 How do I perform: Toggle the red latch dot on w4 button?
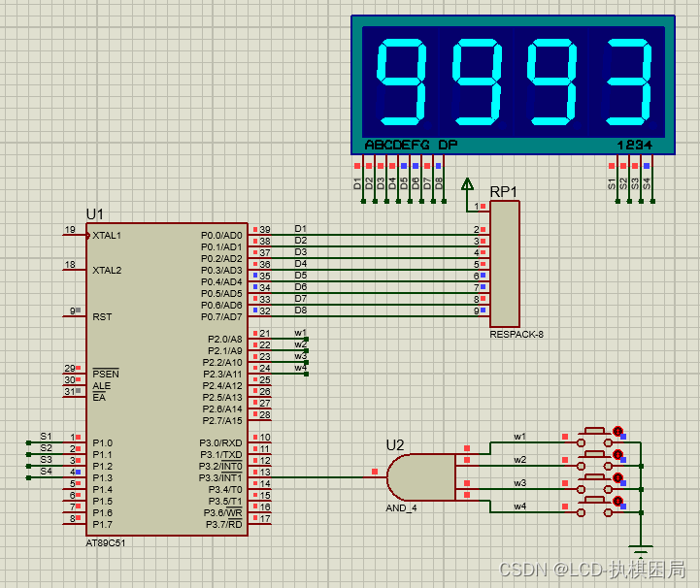tap(617, 501)
